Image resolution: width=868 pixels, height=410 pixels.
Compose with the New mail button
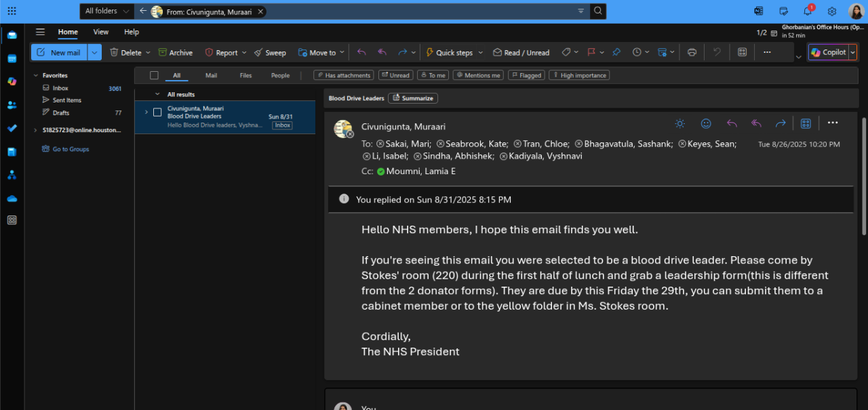point(59,52)
